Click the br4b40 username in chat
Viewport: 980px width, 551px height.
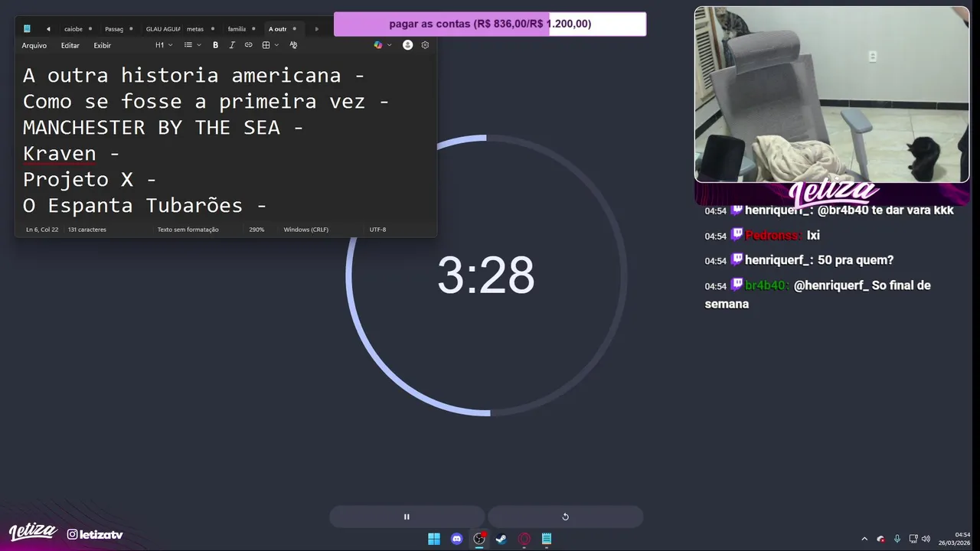766,285
